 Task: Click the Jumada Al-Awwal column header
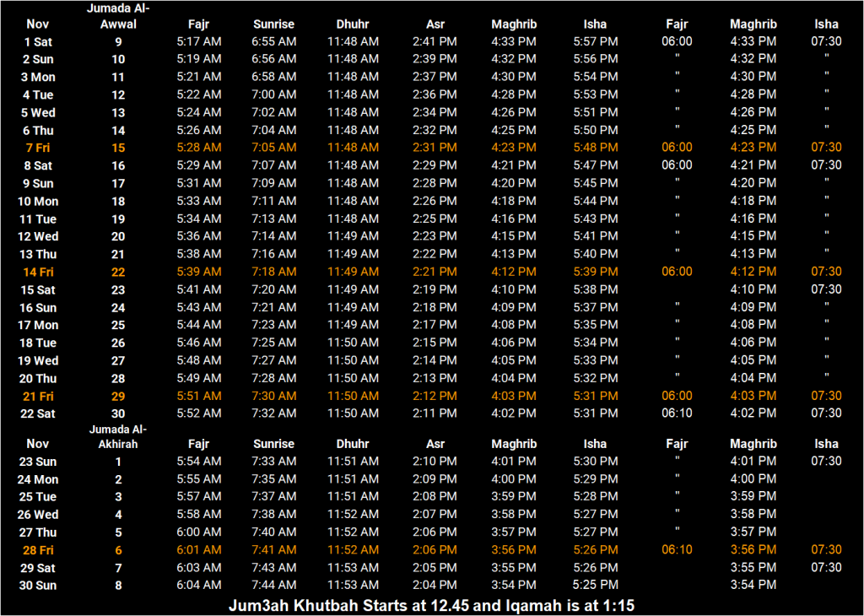coord(118,16)
